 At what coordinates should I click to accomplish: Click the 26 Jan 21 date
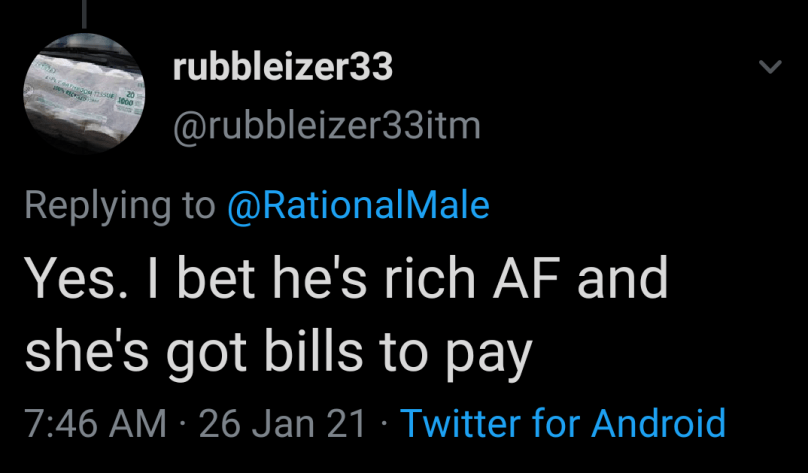pos(283,423)
